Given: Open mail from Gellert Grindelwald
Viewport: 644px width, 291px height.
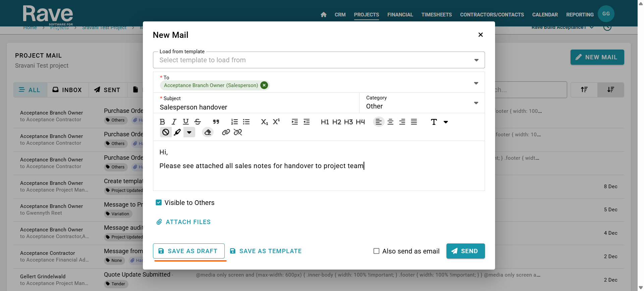Looking at the screenshot, I should coord(319,280).
